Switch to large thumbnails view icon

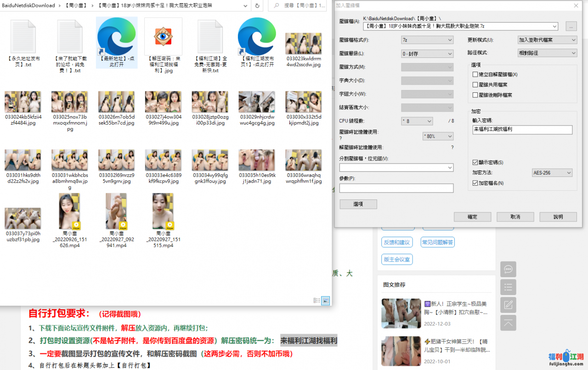click(325, 300)
